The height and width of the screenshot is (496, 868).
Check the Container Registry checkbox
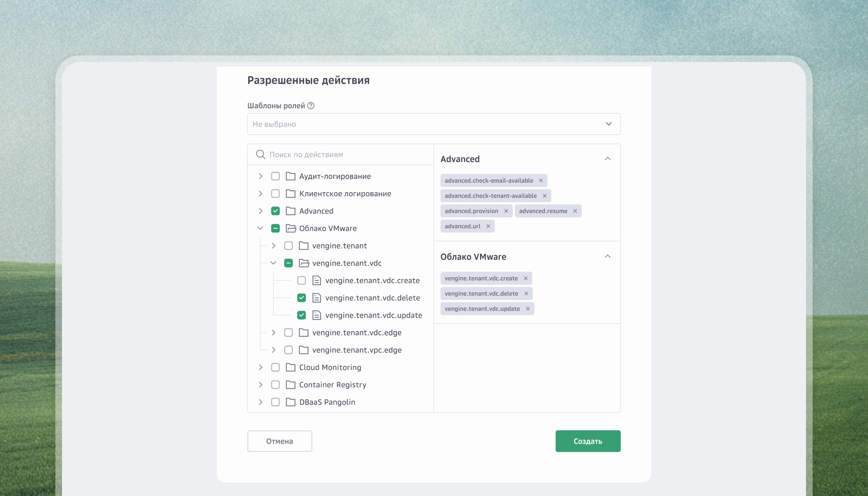tap(275, 385)
